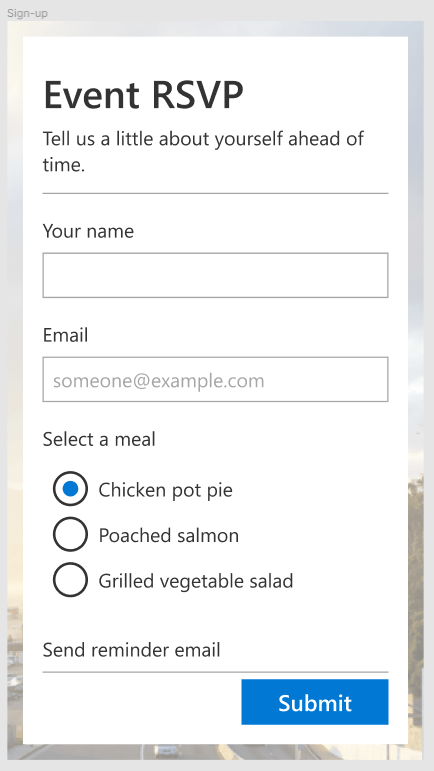434x771 pixels.
Task: Click the "Your name" field label
Action: (x=88, y=231)
